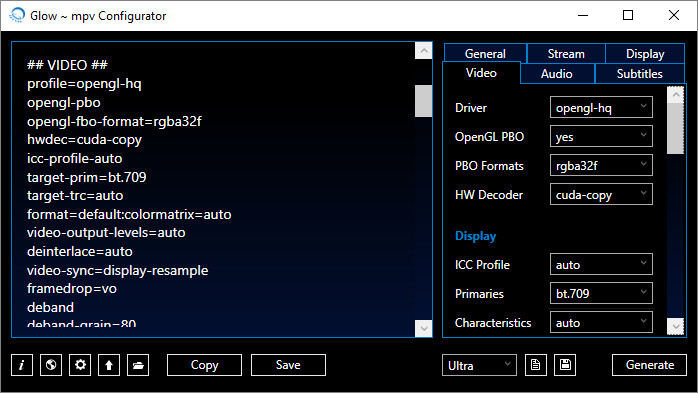This screenshot has height=393, width=698.
Task: Click the Glow app logo in title bar
Action: (17, 15)
